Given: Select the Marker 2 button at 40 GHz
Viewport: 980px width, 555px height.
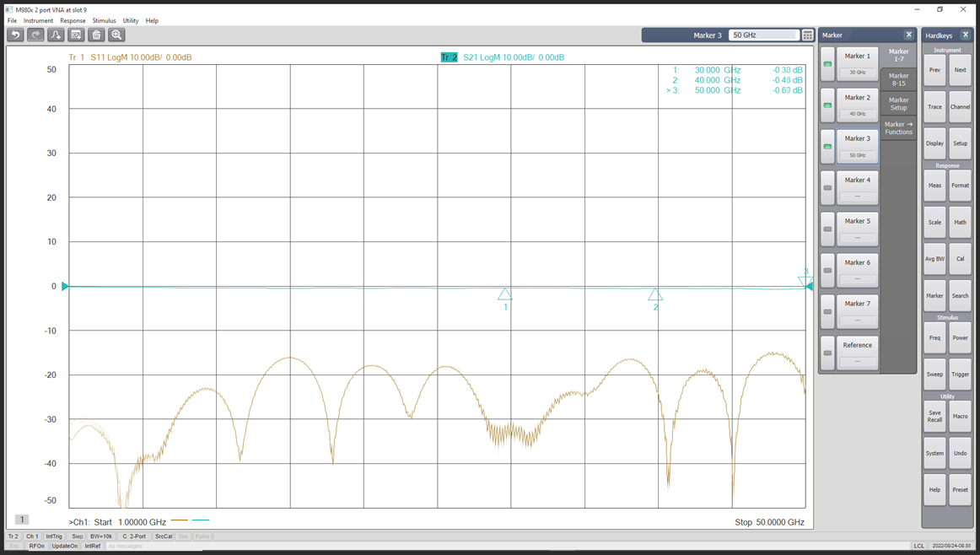Looking at the screenshot, I should [x=858, y=105].
